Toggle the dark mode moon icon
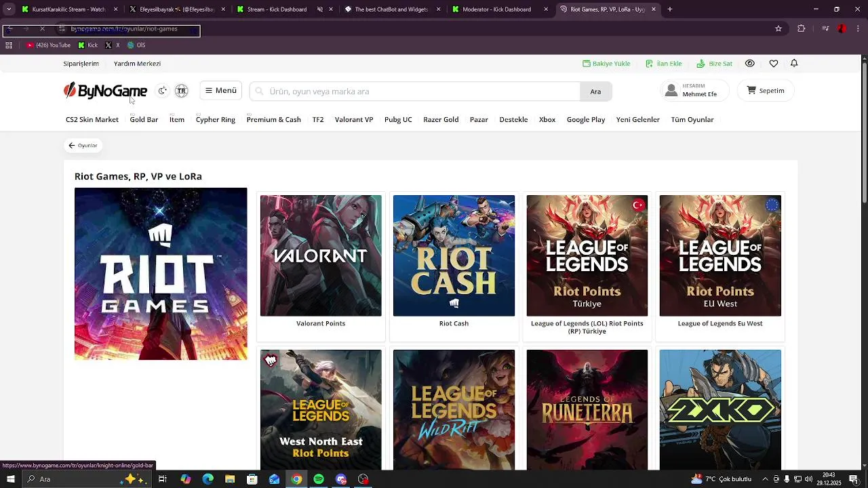 coord(162,91)
